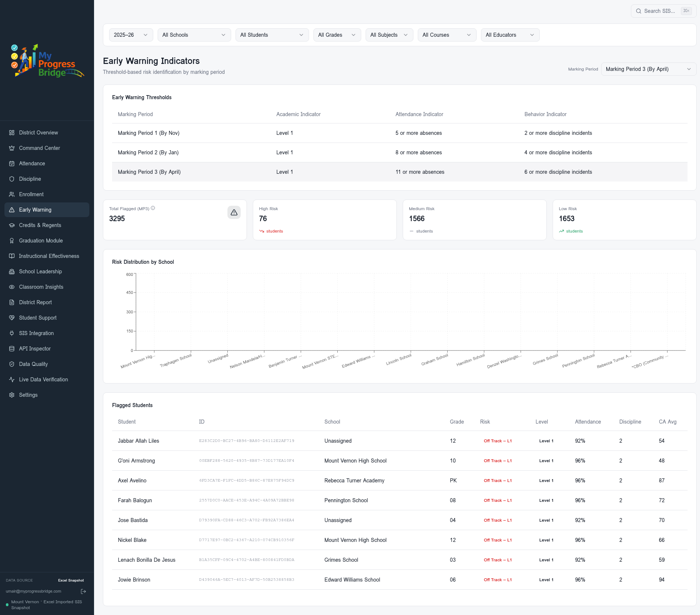
Task: Click student name Lenach Bonilla De Jesus
Action: pos(147,560)
